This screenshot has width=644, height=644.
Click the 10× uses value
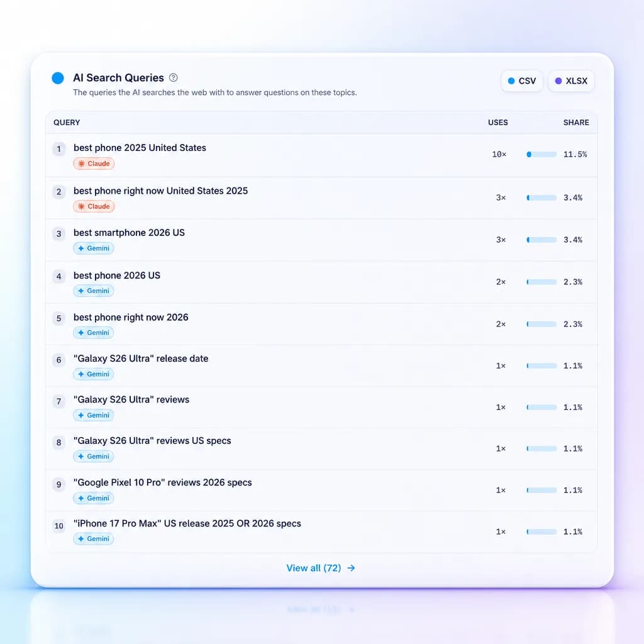pyautogui.click(x=499, y=155)
